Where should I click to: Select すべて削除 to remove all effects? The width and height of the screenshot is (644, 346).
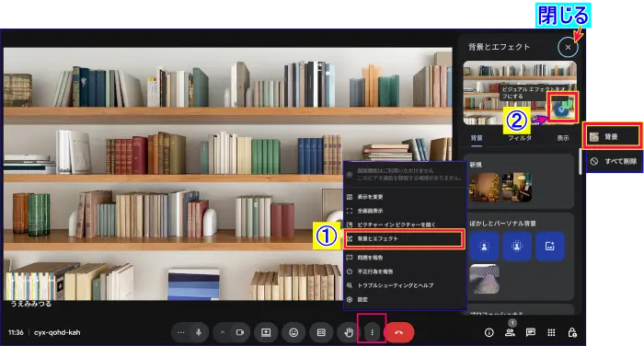614,161
